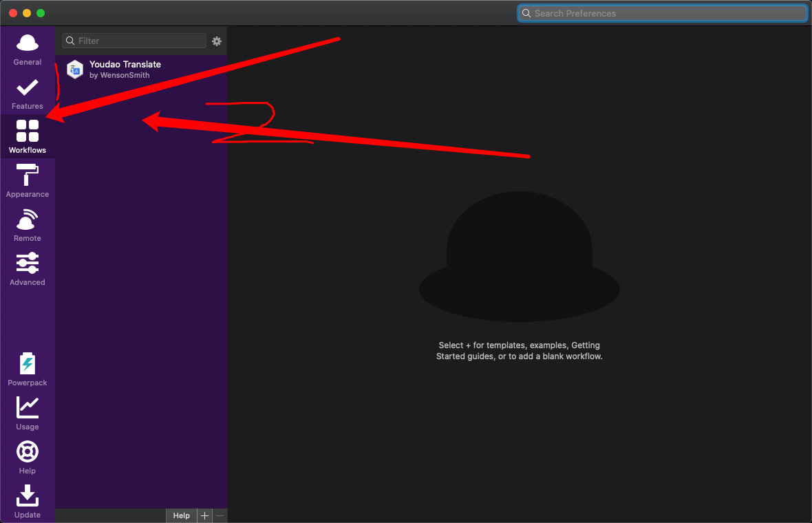View the Usage statistics pane
Image resolution: width=812 pixels, height=523 pixels.
click(x=28, y=414)
